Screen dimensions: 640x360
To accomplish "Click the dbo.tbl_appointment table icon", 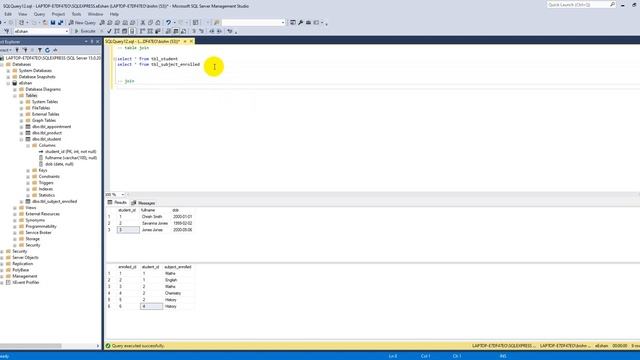I will 28,127.
